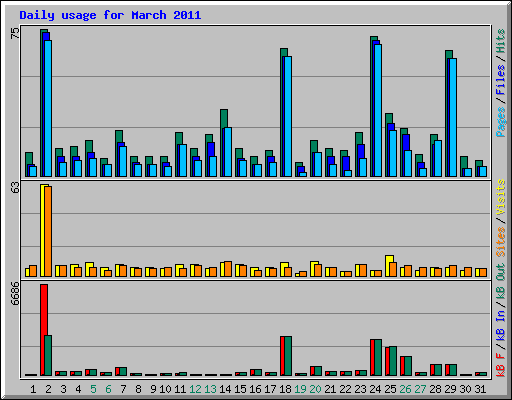This screenshot has height=400, width=512.
Task: Click the "Daily usage for March 2011" title
Action: pos(110,15)
